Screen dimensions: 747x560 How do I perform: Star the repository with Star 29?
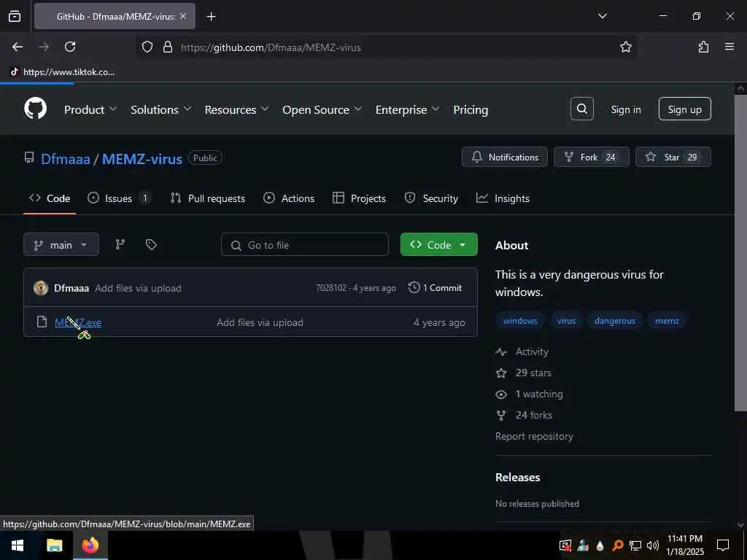tap(673, 157)
